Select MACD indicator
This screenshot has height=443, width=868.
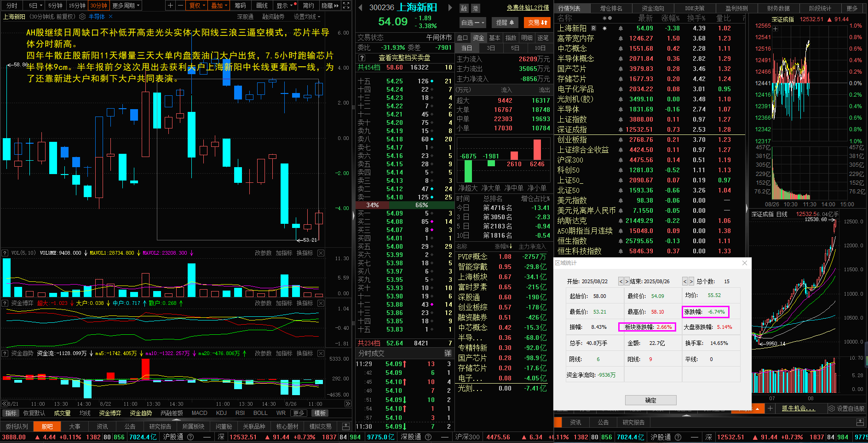[199, 413]
